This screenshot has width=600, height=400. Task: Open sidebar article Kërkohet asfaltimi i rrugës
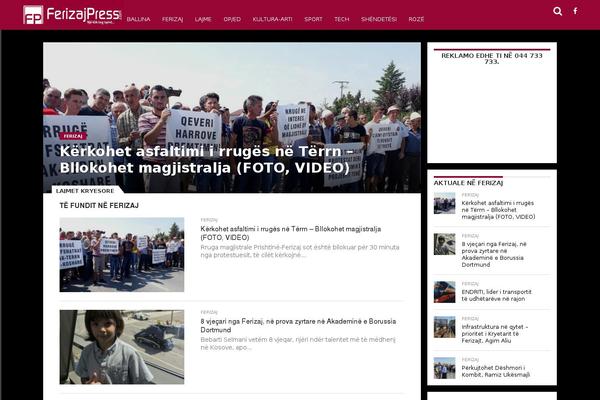click(498, 210)
